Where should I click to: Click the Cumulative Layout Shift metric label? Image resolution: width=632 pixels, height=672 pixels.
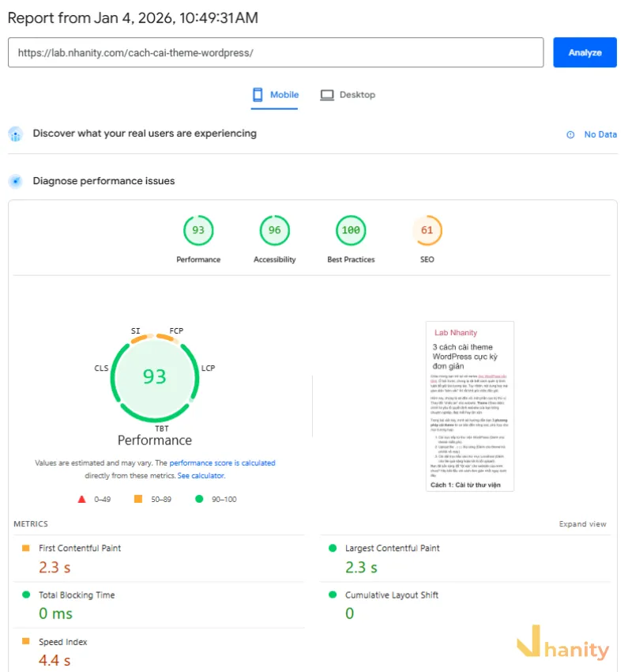tap(392, 595)
